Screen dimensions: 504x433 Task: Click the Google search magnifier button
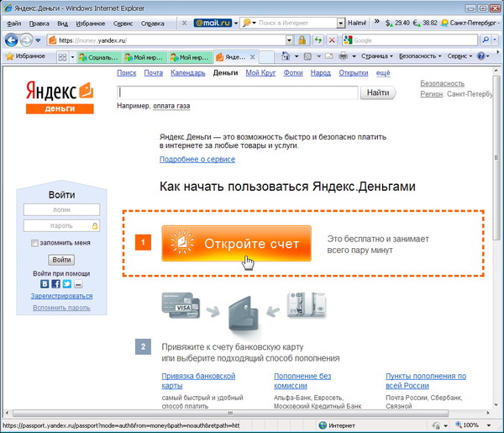[486, 40]
